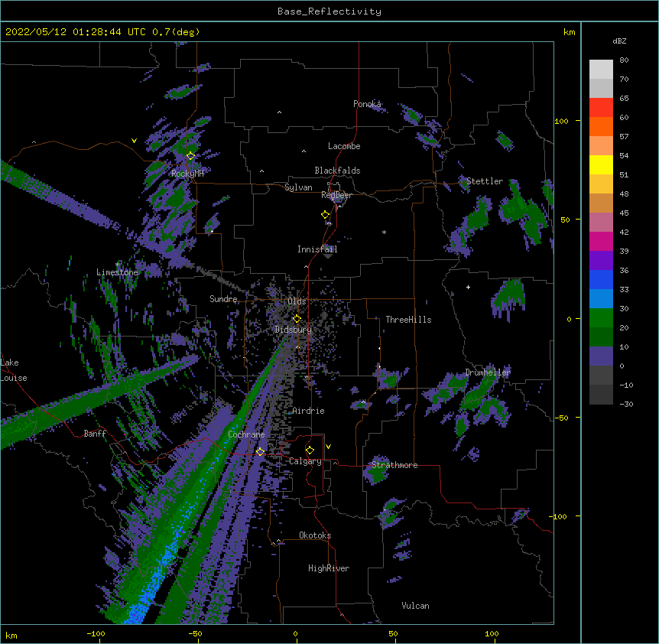Screen dimensions: 659x644
Task: Click the yellow diamond marker near RockyMH
Action: tap(191, 156)
